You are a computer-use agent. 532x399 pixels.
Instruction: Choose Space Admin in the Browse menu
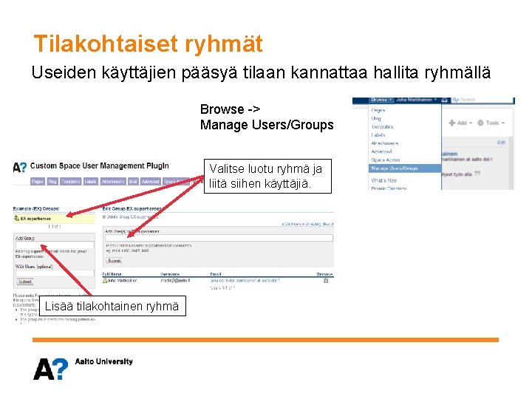[x=386, y=160]
